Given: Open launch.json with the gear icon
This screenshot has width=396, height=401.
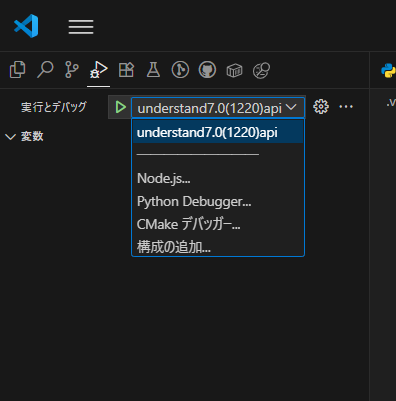Looking at the screenshot, I should 321,107.
